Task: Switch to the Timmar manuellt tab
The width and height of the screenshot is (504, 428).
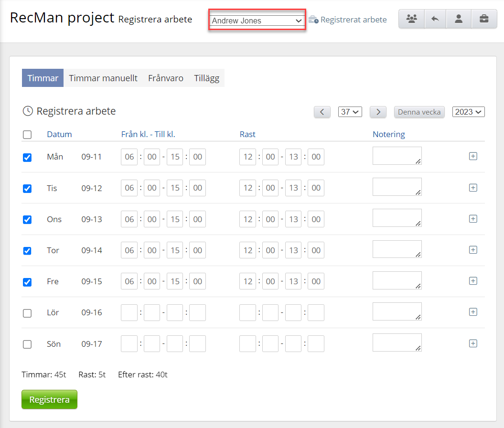Action: tap(103, 78)
